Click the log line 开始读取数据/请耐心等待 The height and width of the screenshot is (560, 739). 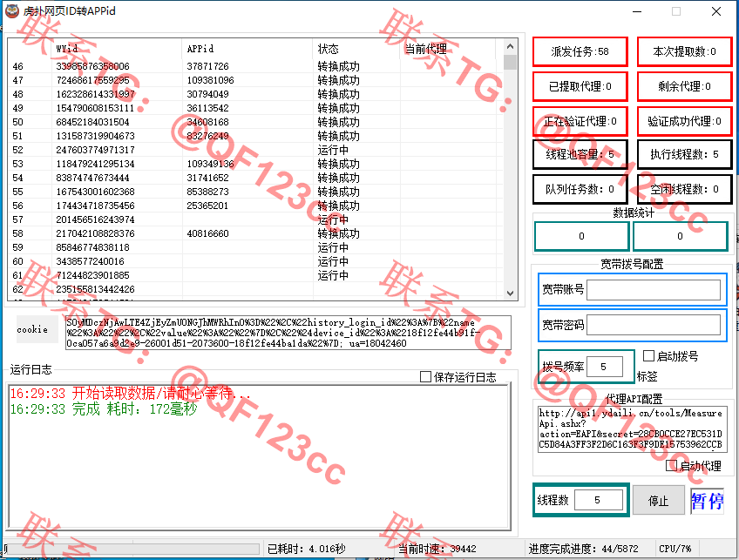(x=131, y=394)
